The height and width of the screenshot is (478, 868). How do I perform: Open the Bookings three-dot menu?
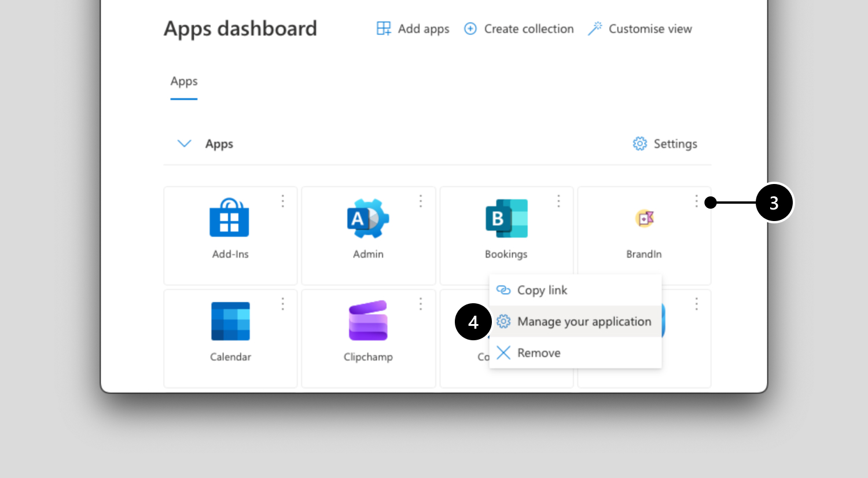(x=558, y=201)
